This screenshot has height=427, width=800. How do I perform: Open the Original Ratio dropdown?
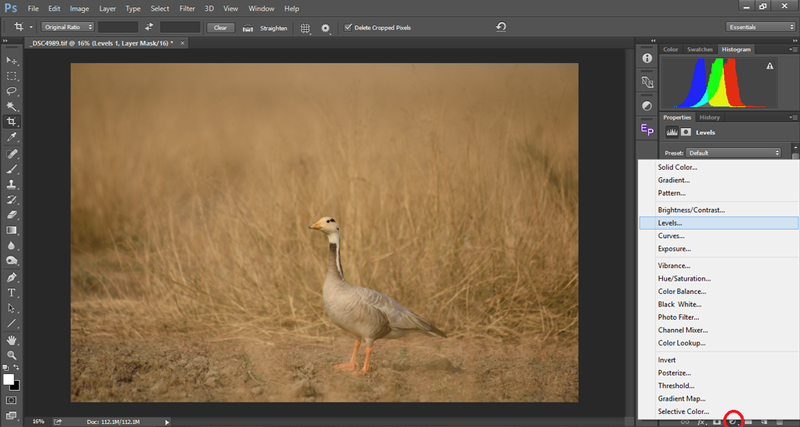69,27
